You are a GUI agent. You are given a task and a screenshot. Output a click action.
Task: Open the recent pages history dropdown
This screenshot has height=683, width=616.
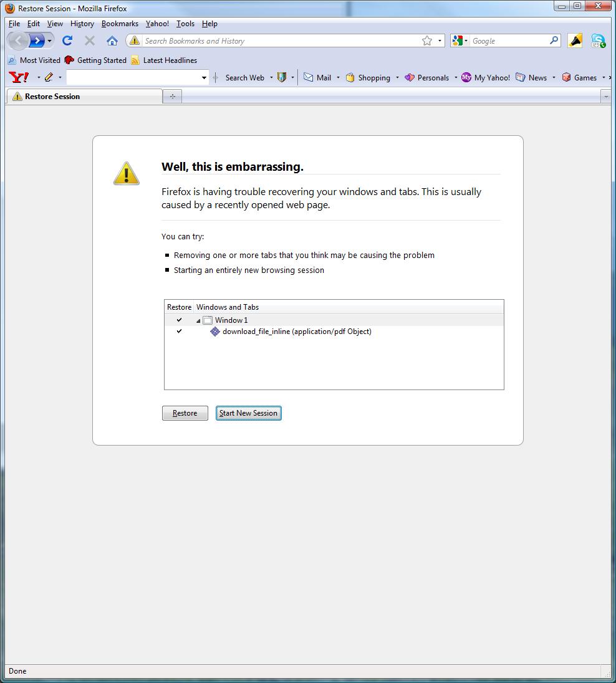(x=50, y=41)
